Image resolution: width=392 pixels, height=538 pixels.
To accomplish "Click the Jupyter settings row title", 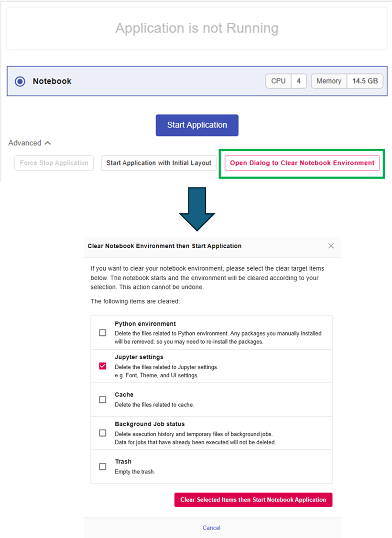I will [139, 357].
